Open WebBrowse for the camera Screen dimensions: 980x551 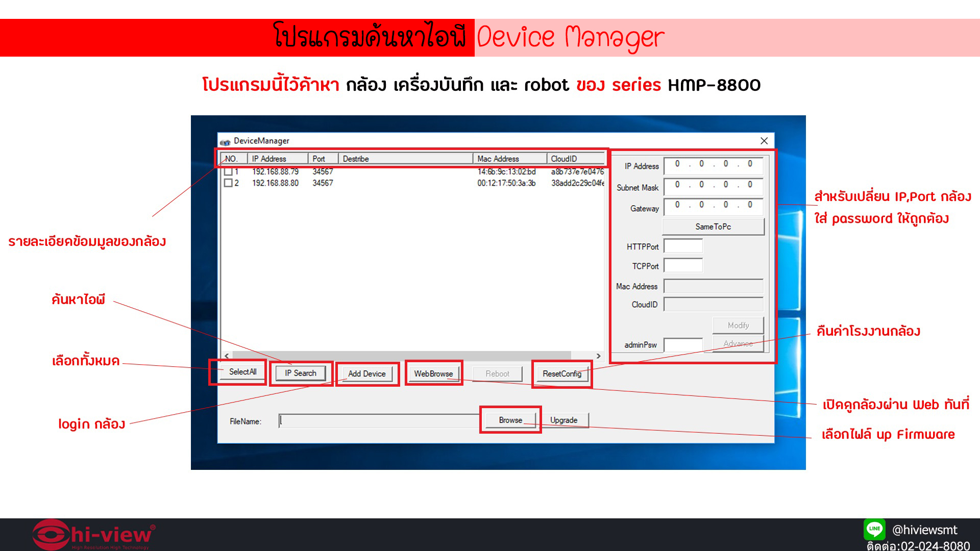[x=433, y=374]
